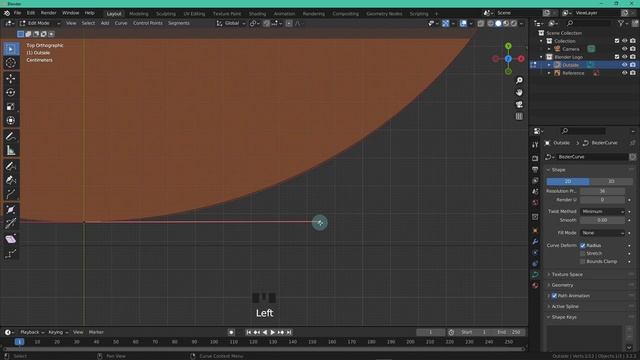Click the red X axis gizmo
Image resolution: width=640 pixels, height=360 pixels.
pyautogui.click(x=521, y=59)
